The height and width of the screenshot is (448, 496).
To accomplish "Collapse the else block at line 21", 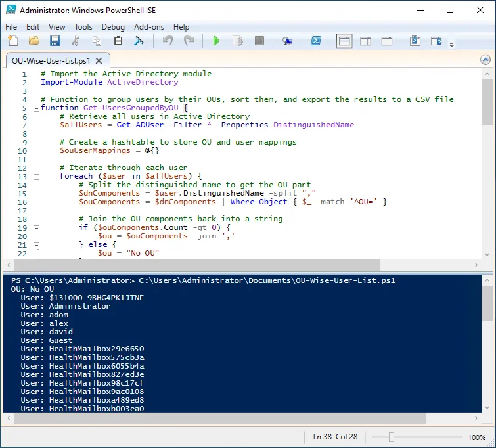I will click(x=36, y=245).
